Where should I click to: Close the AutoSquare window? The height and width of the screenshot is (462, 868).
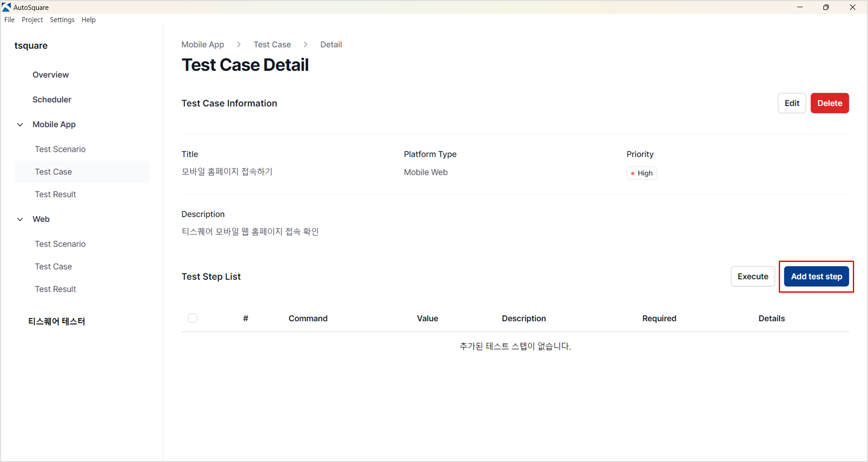coord(852,7)
